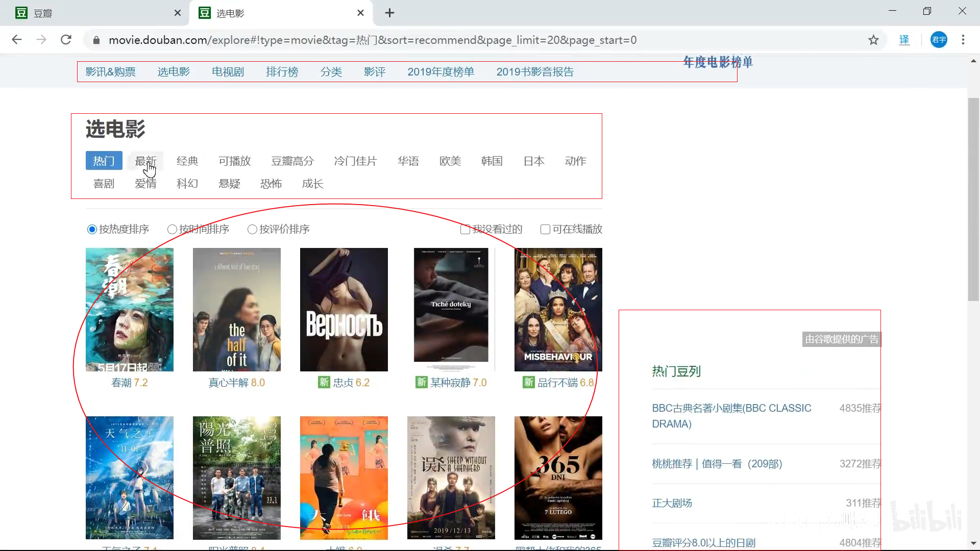Select the 冷门佳片 tag
Screen dimensions: 980x551
[355, 161]
